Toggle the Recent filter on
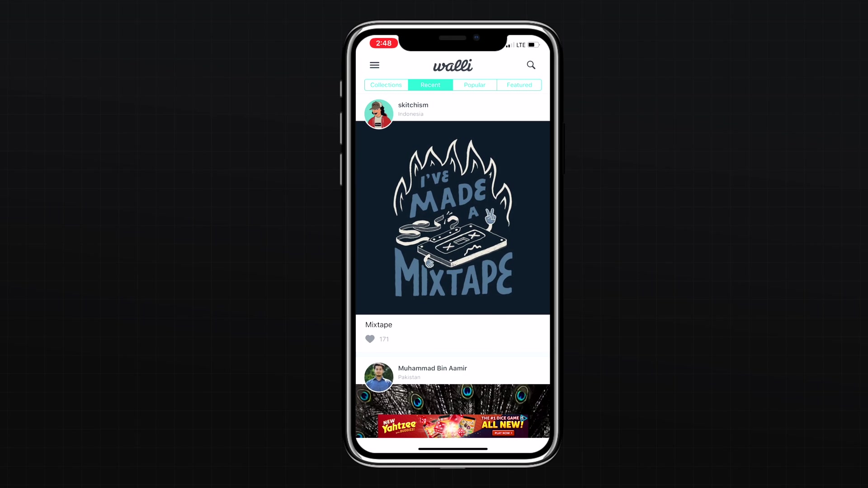 coord(430,84)
